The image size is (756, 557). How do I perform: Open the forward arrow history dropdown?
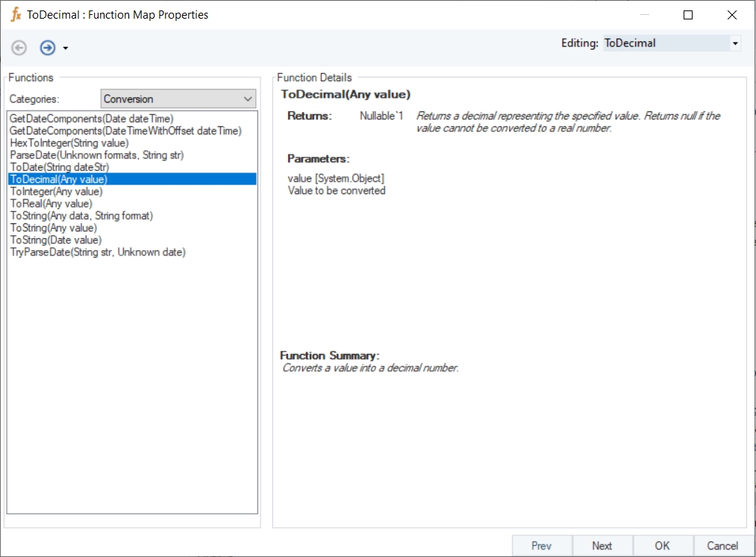(x=66, y=49)
